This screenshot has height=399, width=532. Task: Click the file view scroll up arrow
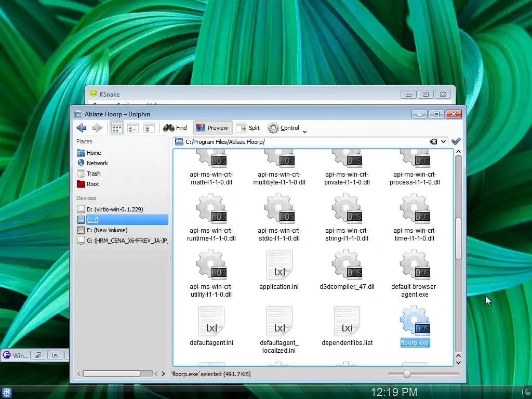point(458,152)
